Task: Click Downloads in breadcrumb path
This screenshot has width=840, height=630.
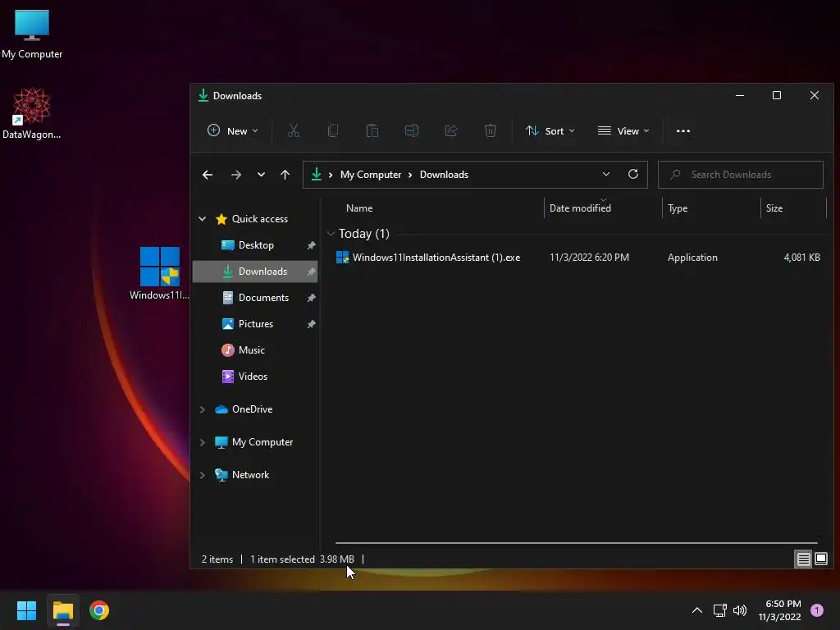Action: pos(444,175)
